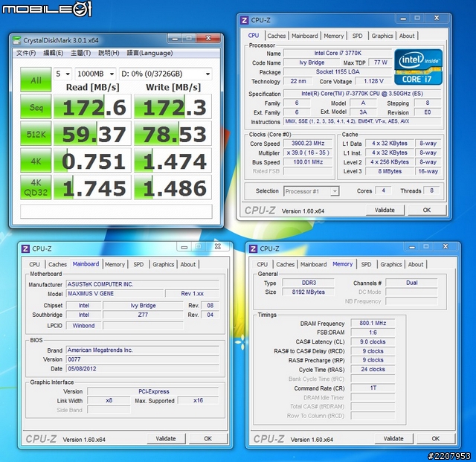Screen dimensions: 476x462
Task: Select SPD tab in the Mainboard CPU-Z window
Action: pyautogui.click(x=138, y=265)
